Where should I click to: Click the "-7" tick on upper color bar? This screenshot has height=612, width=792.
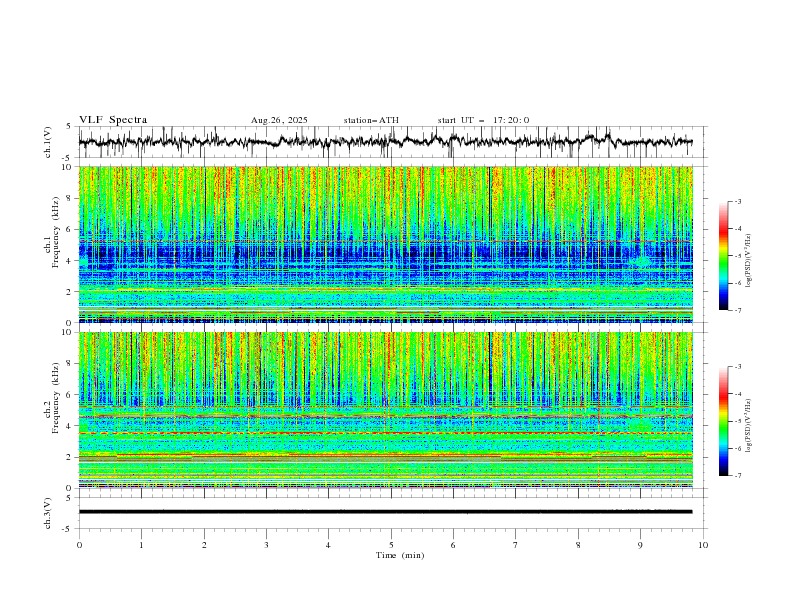[x=738, y=310]
